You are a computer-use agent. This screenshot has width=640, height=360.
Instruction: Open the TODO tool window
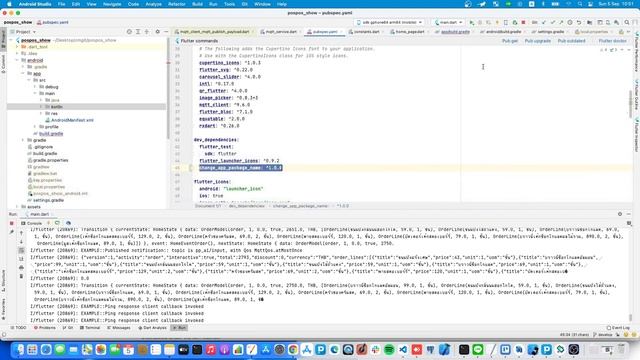click(x=18, y=328)
